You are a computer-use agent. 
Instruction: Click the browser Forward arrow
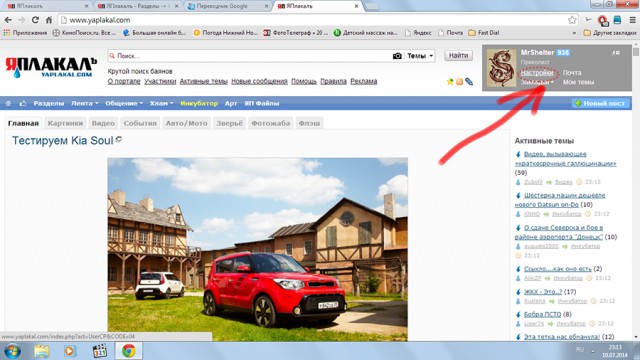(21, 20)
